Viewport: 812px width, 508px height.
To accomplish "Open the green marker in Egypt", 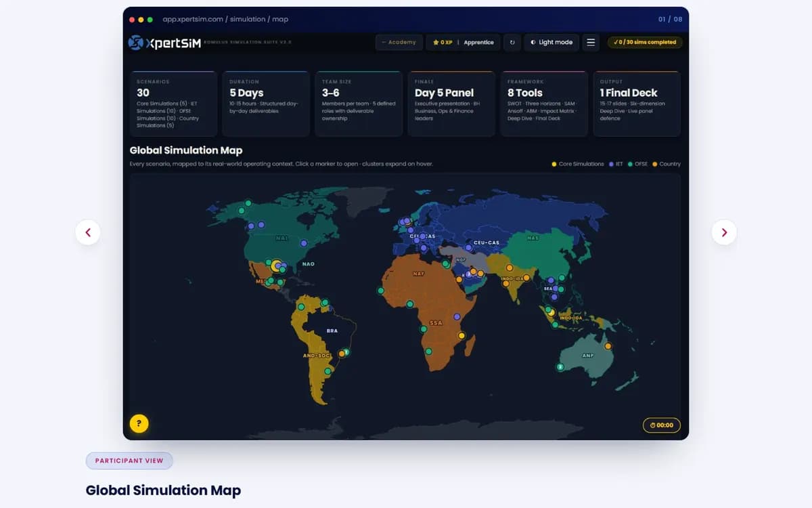I will 445,264.
